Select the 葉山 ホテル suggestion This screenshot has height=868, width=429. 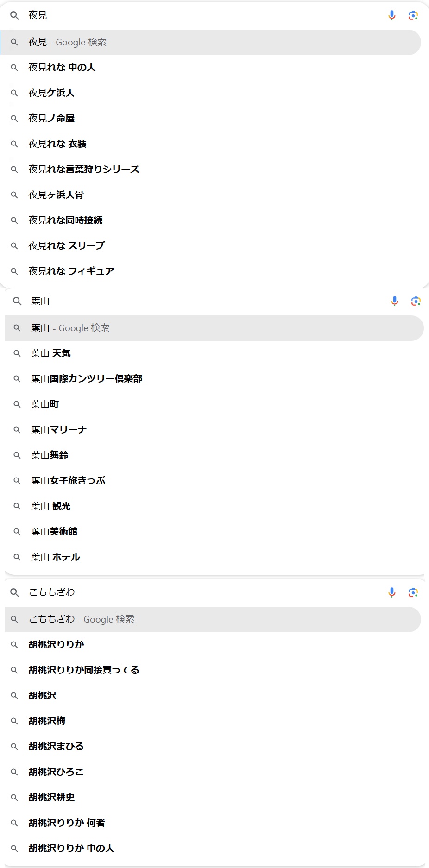[x=56, y=557]
